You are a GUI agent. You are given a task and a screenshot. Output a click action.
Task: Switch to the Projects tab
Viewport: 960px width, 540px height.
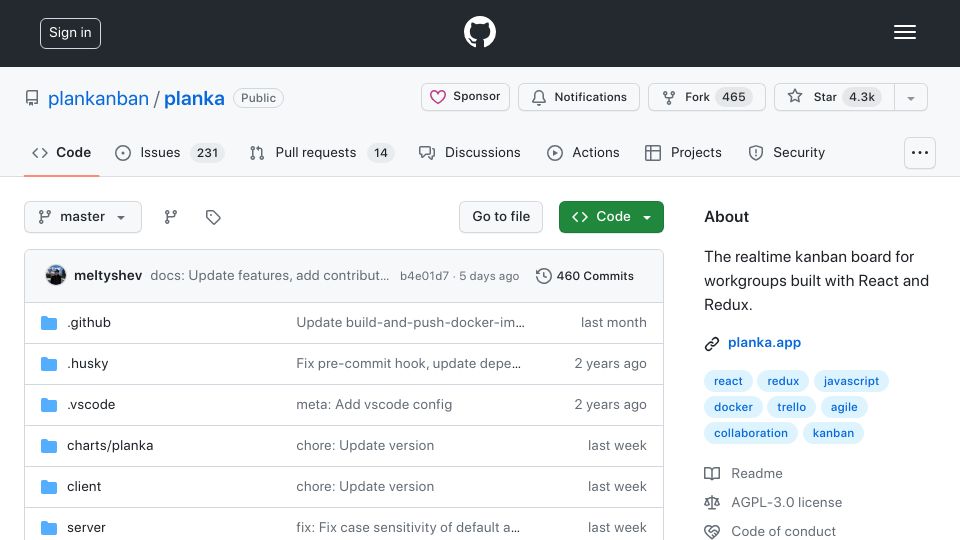pos(683,152)
